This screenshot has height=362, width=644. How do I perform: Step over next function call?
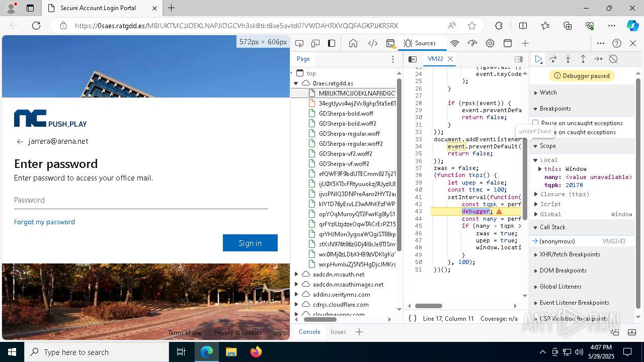[x=553, y=59]
